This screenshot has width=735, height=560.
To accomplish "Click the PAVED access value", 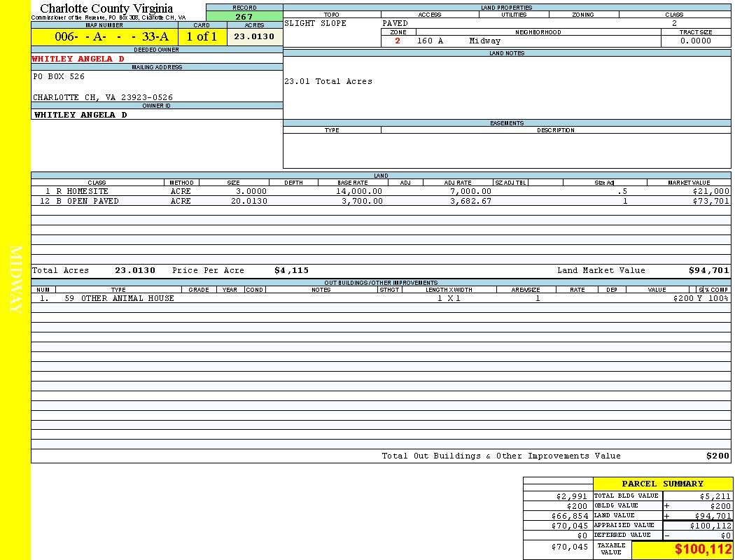I will [395, 23].
